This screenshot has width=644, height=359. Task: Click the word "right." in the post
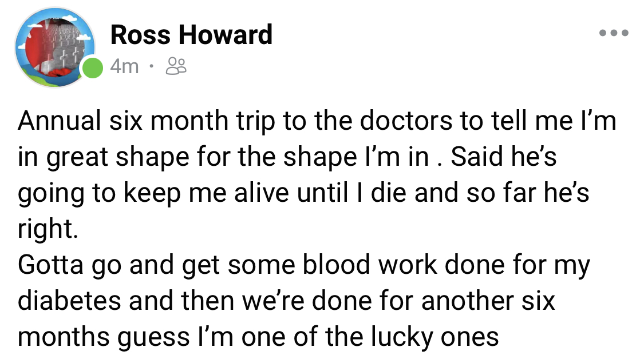click(48, 229)
